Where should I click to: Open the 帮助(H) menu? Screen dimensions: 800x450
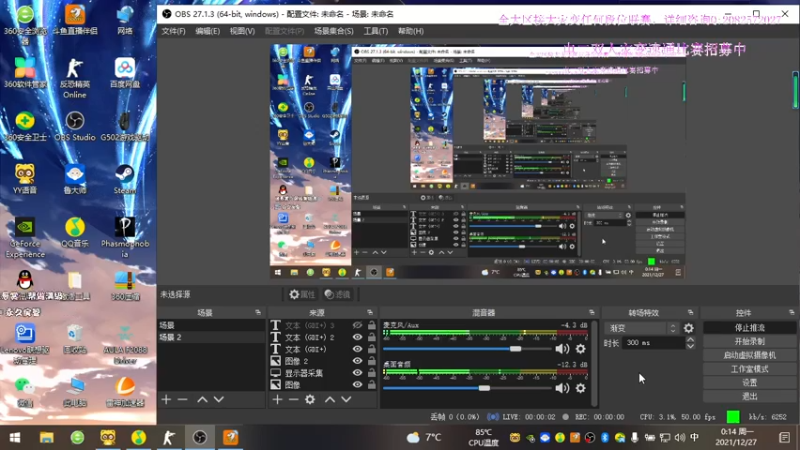411,31
